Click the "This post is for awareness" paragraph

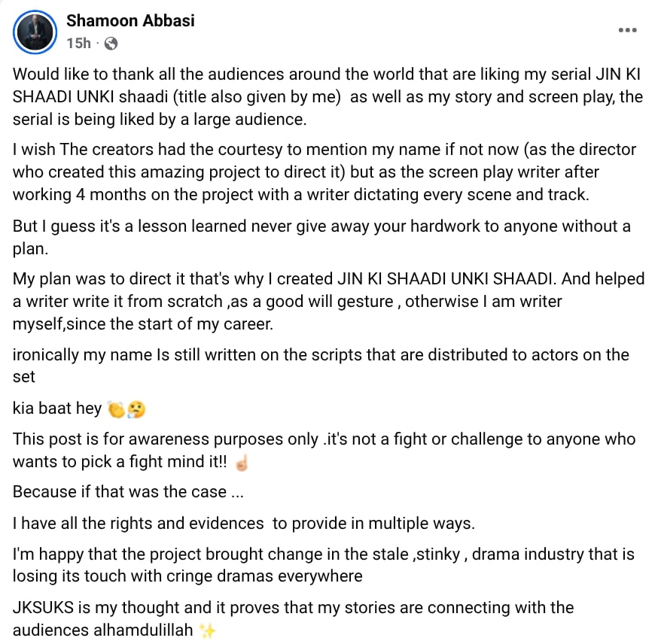(x=324, y=449)
